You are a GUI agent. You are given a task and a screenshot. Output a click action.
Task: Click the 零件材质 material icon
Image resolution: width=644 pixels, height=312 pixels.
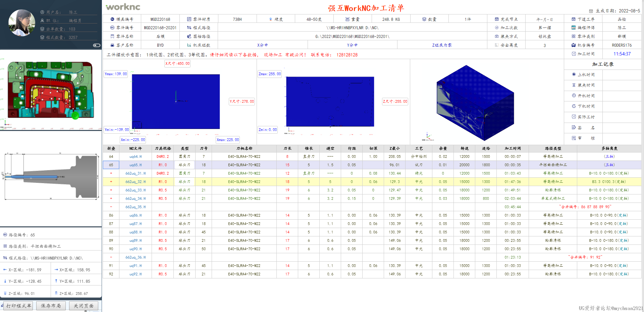(189, 19)
